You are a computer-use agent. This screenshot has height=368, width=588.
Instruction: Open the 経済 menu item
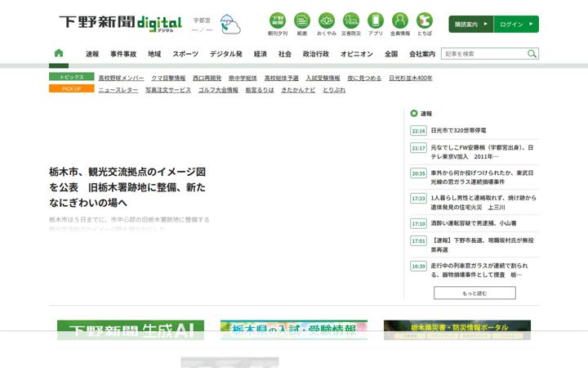[x=261, y=54]
